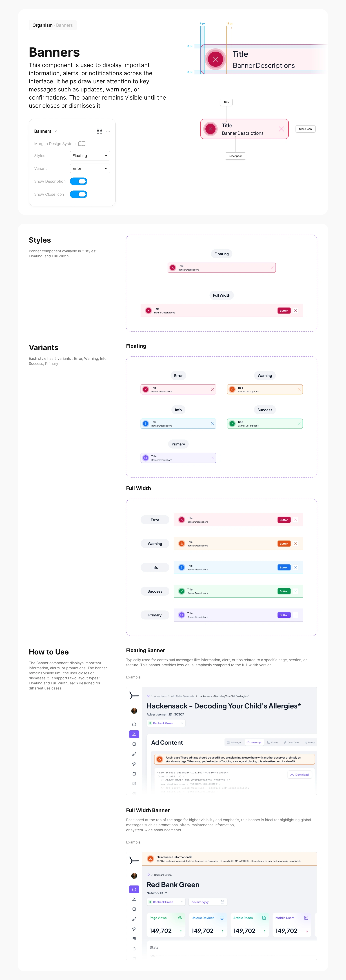The image size is (346, 980).
Task: Click the book icon beside Morgan Design System
Action: click(82, 144)
